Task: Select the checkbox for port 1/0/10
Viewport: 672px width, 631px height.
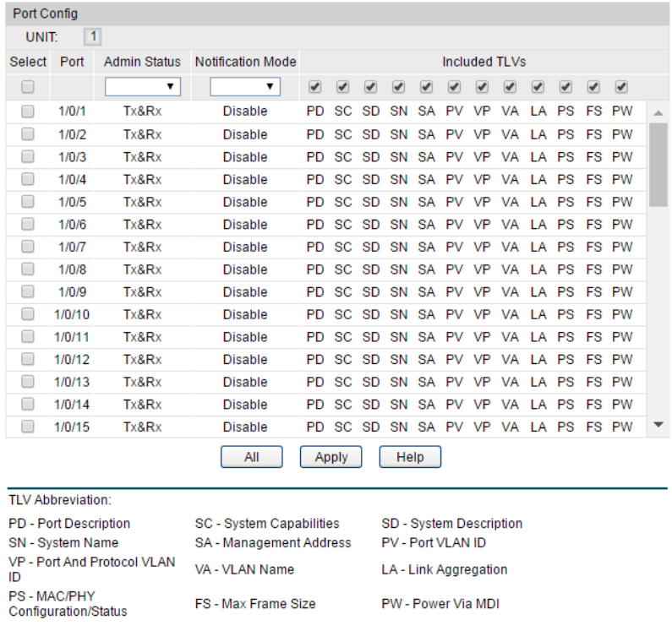Action: coord(28,314)
